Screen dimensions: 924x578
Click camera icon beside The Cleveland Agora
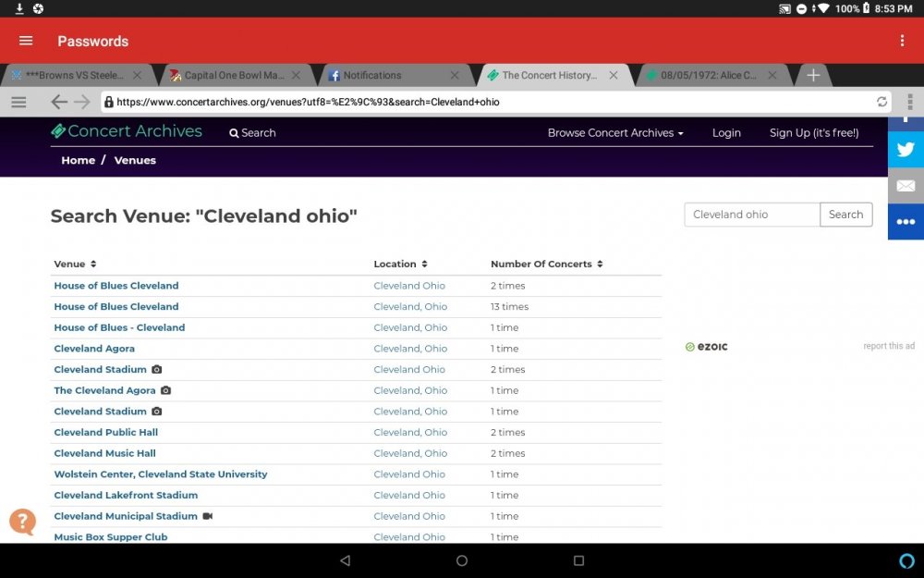click(x=166, y=390)
